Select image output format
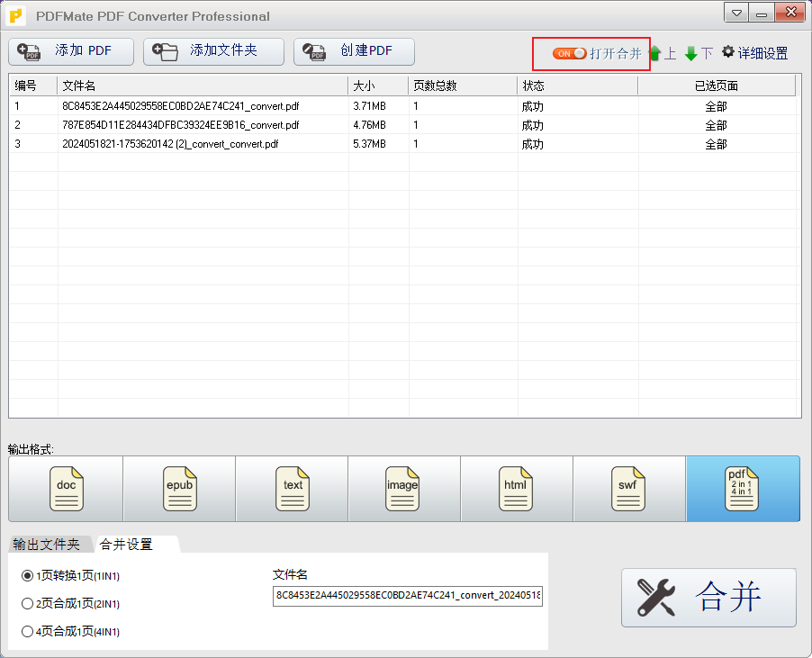 click(x=404, y=488)
